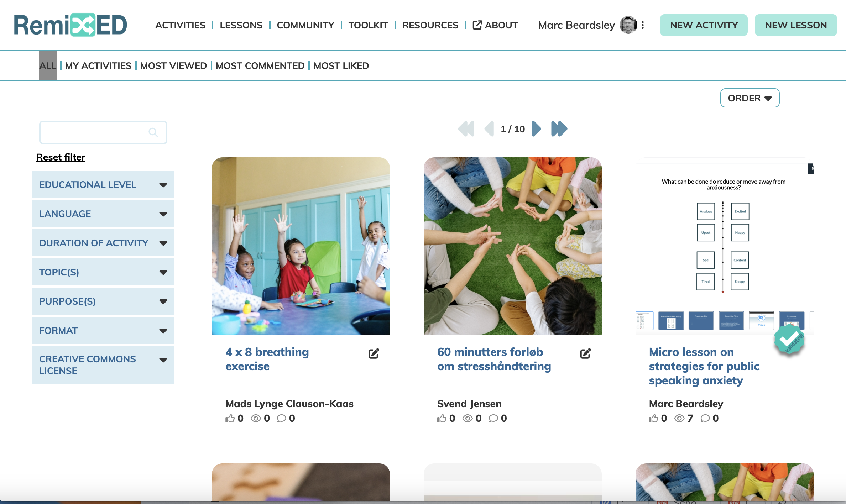The width and height of the screenshot is (846, 504).
Task: Expand the Topic(s) filter
Action: point(103,272)
